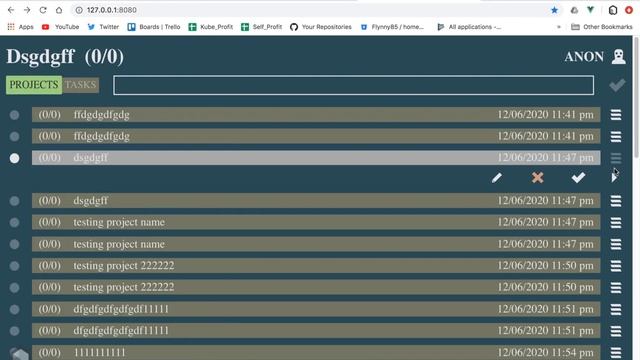Open the menu of the second dfgdfgdfgdfgdf11111 row
Image resolution: width=640 pixels, height=360 pixels.
[616, 331]
